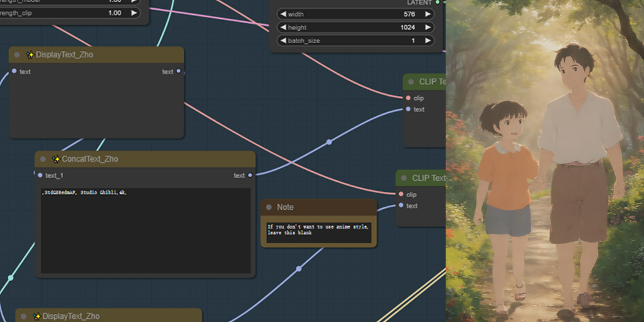
Task: Click the text output socket on upper DisplayText_Zho
Action: [x=178, y=71]
